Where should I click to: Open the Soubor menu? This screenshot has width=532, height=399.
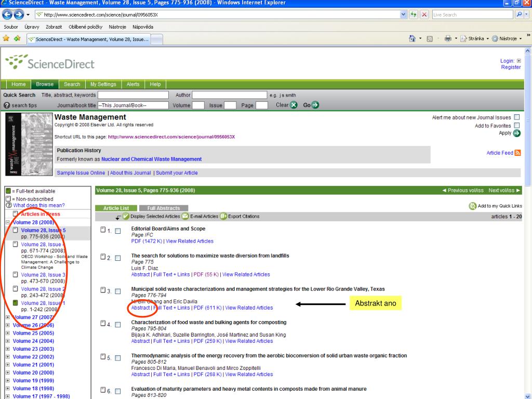[11, 27]
